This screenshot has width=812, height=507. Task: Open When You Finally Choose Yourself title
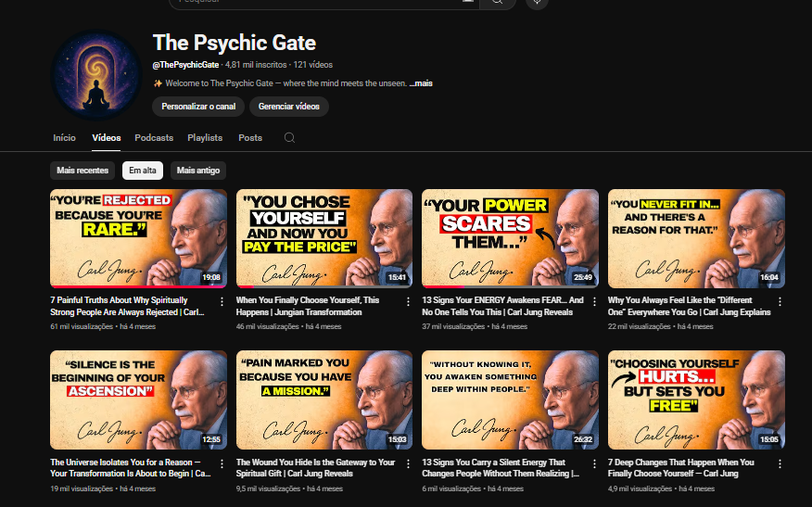click(308, 306)
